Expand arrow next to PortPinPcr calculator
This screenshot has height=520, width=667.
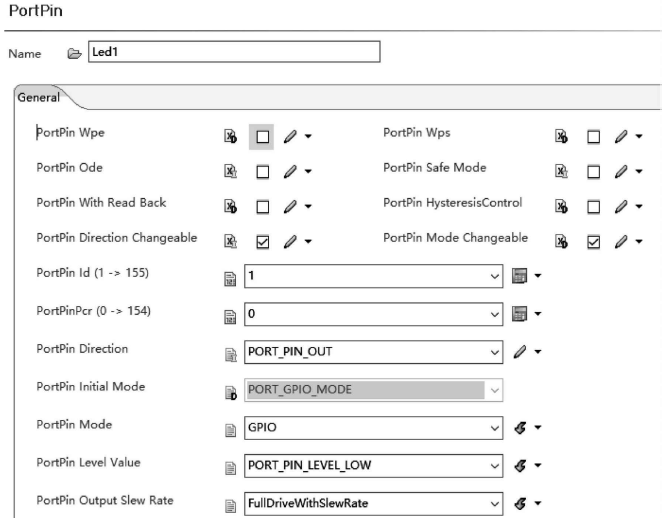click(538, 314)
